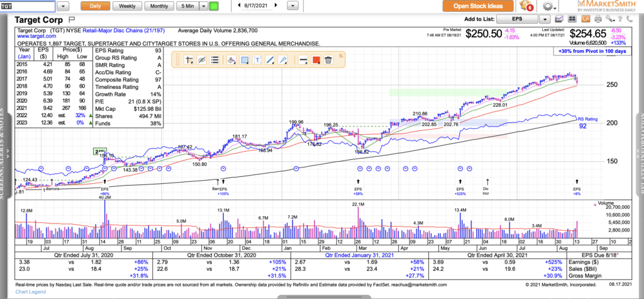
Task: Toggle hide drawings eye icon
Action: click(202, 60)
